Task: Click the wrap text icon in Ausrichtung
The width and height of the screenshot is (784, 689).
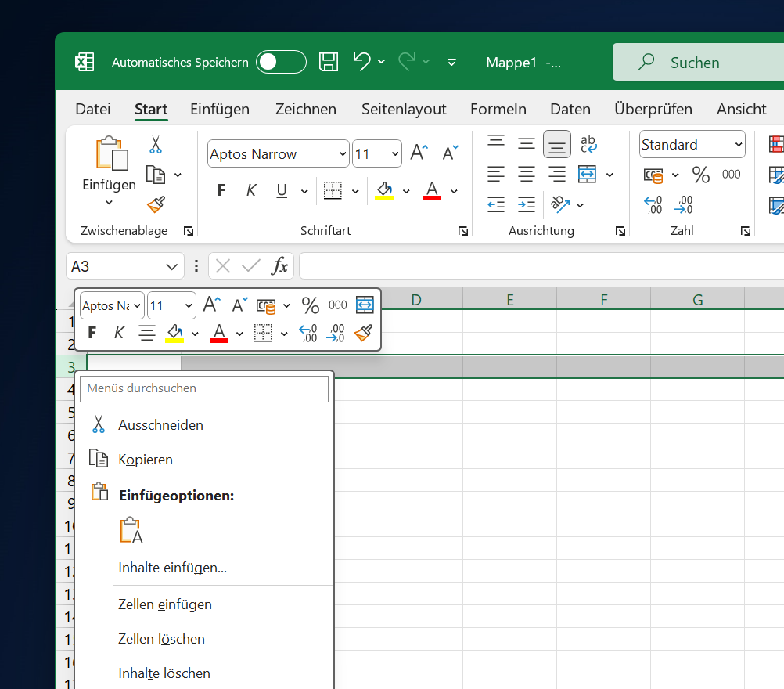Action: click(x=588, y=145)
